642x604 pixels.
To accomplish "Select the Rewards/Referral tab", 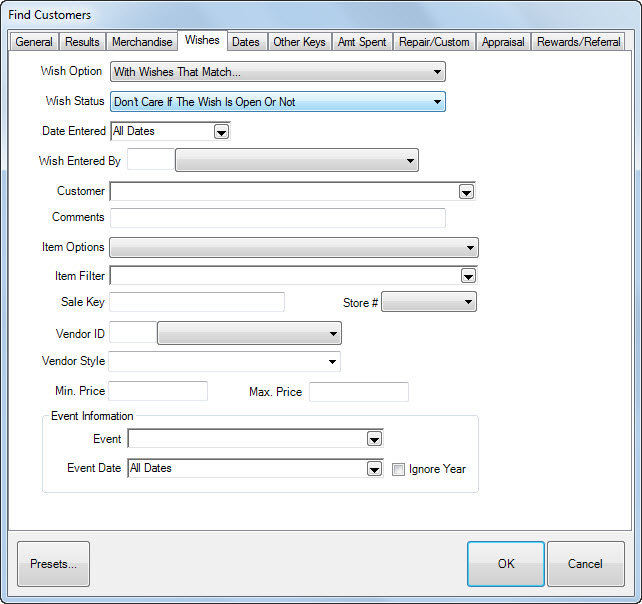I will click(578, 42).
